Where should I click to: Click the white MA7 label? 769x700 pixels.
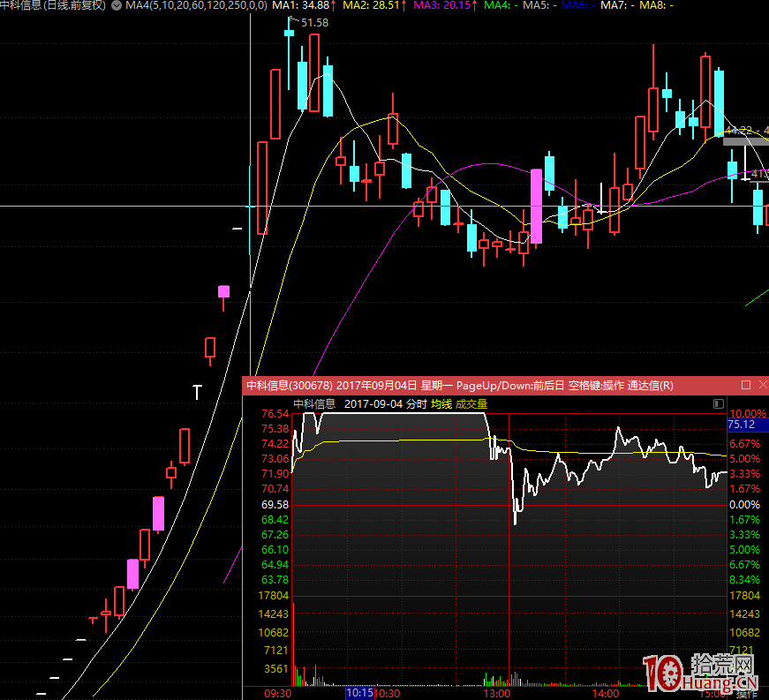coord(617,5)
